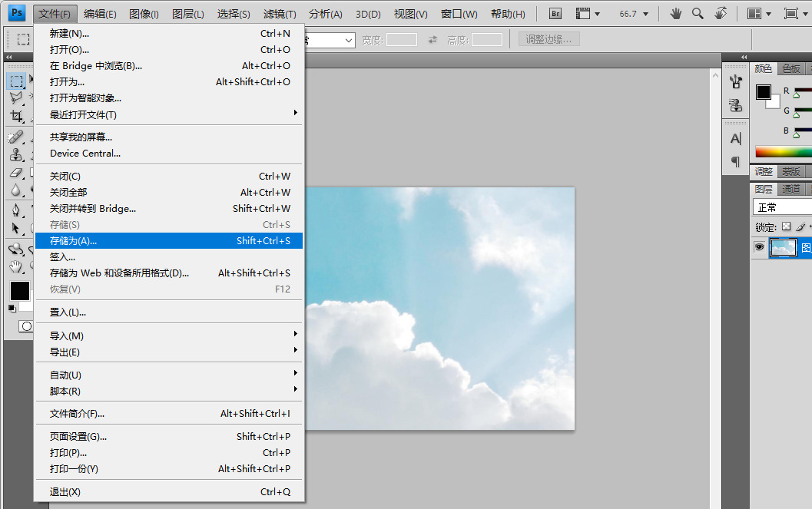
Task: Toggle lock image pixels brush icon
Action: coord(800,227)
